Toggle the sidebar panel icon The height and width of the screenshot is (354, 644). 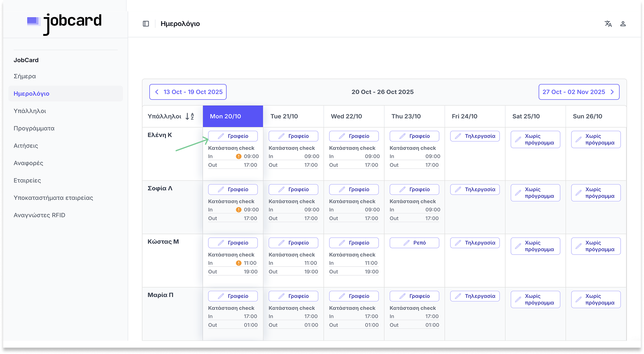[146, 24]
